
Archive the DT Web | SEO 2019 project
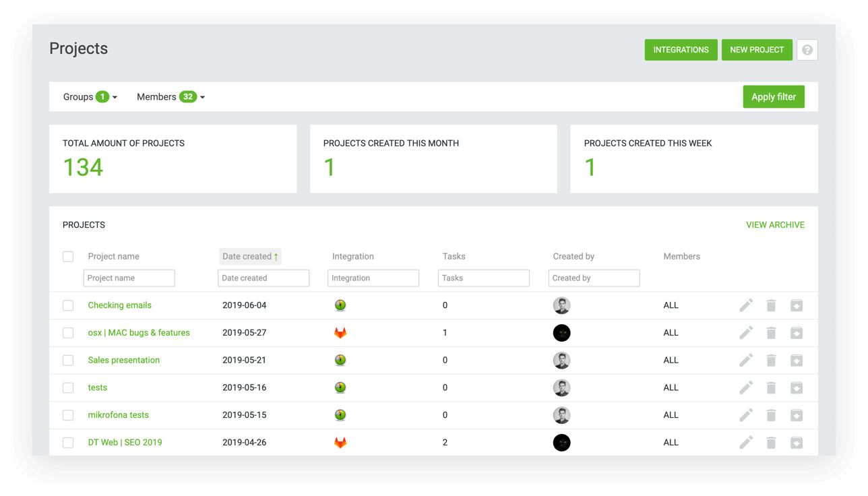(796, 443)
